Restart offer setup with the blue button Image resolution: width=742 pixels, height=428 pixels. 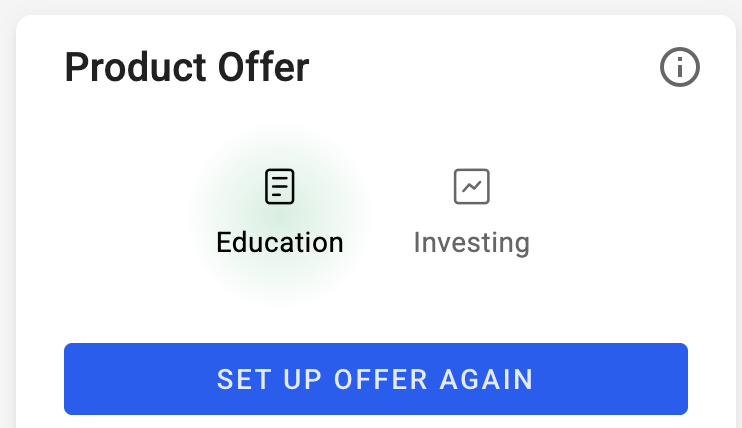(376, 379)
